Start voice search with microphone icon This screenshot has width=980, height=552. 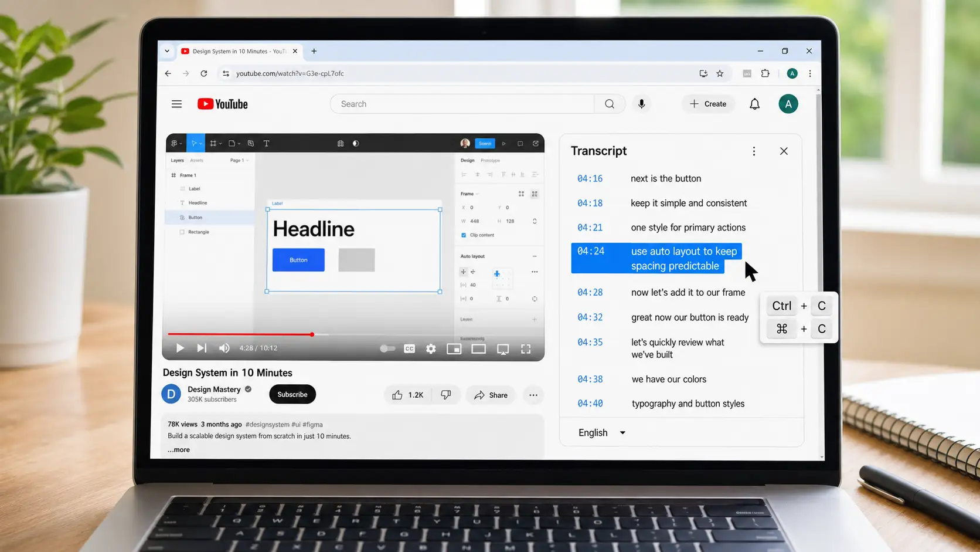[x=642, y=104]
